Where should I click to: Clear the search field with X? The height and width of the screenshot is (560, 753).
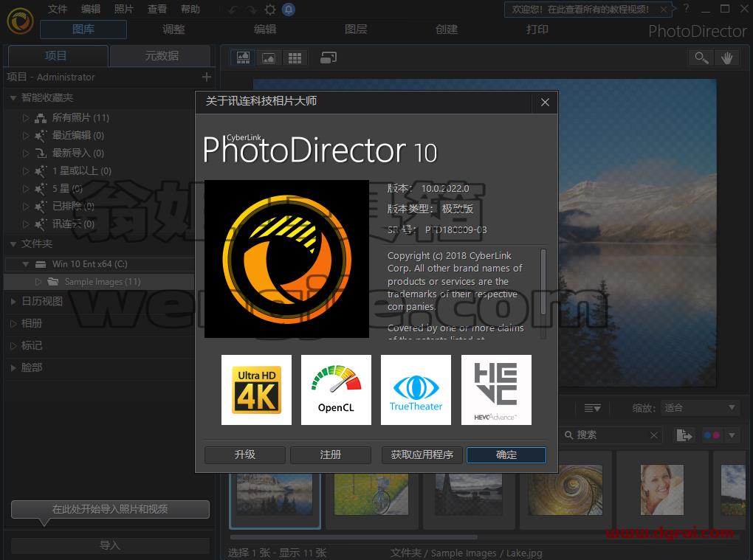pos(653,435)
